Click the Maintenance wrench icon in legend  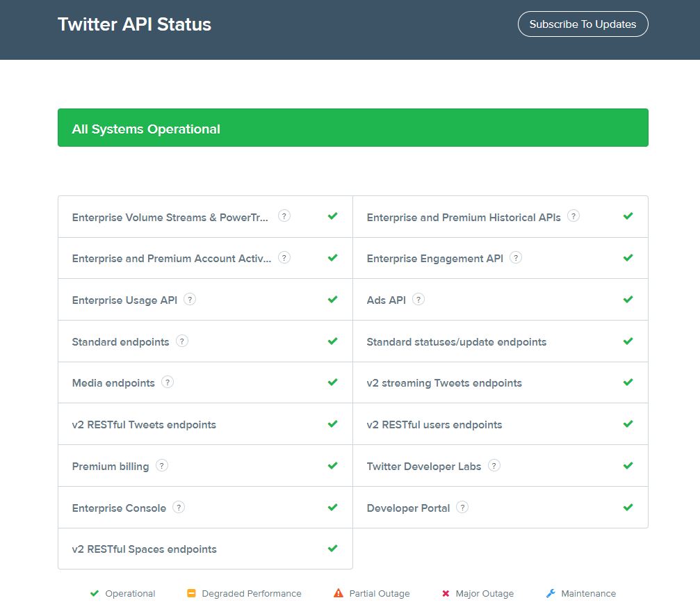[551, 594]
